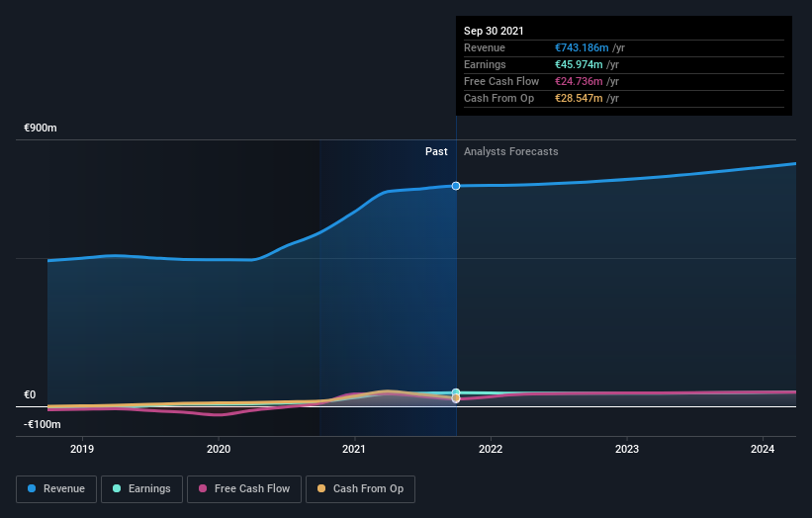Click the orange Cash From Op data point
Viewport: 812px width, 518px height.
pos(456,398)
